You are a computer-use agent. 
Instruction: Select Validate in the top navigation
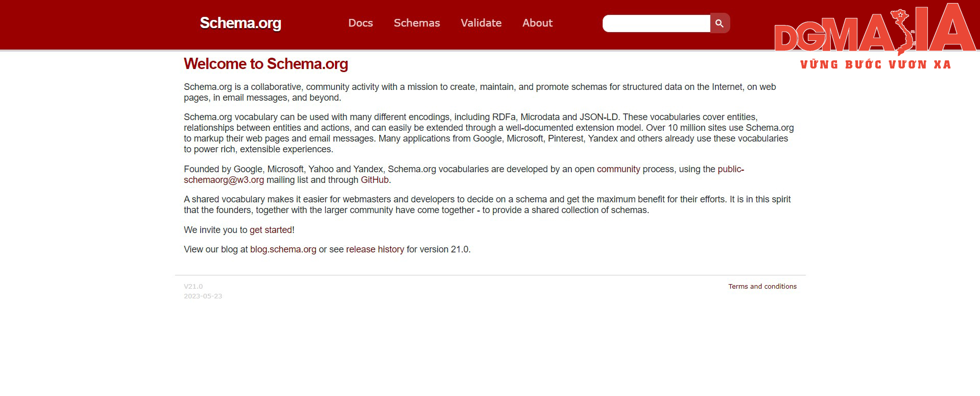(x=481, y=23)
